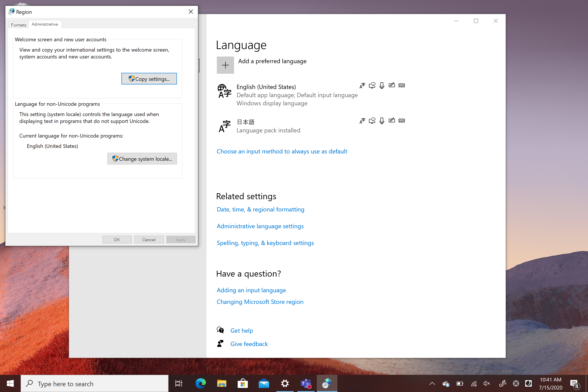Click text-to-speech icon in 日本語 row
The height and width of the screenshot is (392, 588).
pos(372,121)
